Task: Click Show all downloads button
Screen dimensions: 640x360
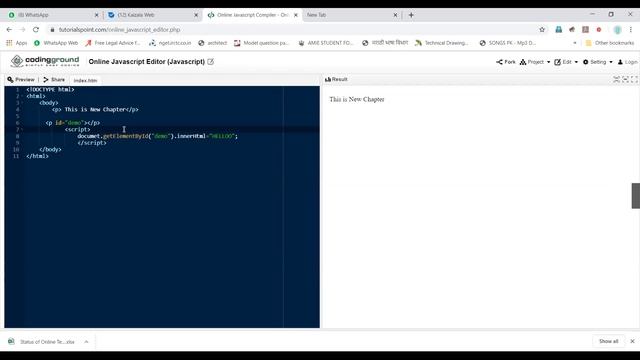Action: 608,341
